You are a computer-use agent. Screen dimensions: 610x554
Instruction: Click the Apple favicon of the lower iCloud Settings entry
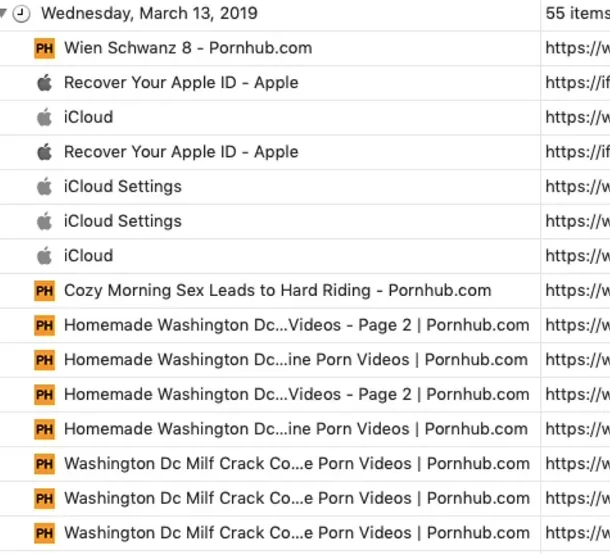pos(44,221)
